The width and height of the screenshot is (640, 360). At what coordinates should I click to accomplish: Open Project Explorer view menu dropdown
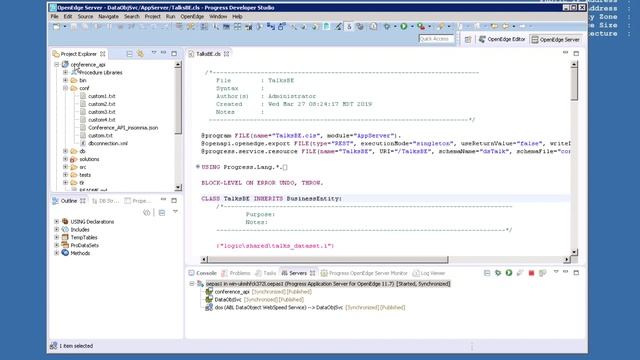tap(153, 53)
